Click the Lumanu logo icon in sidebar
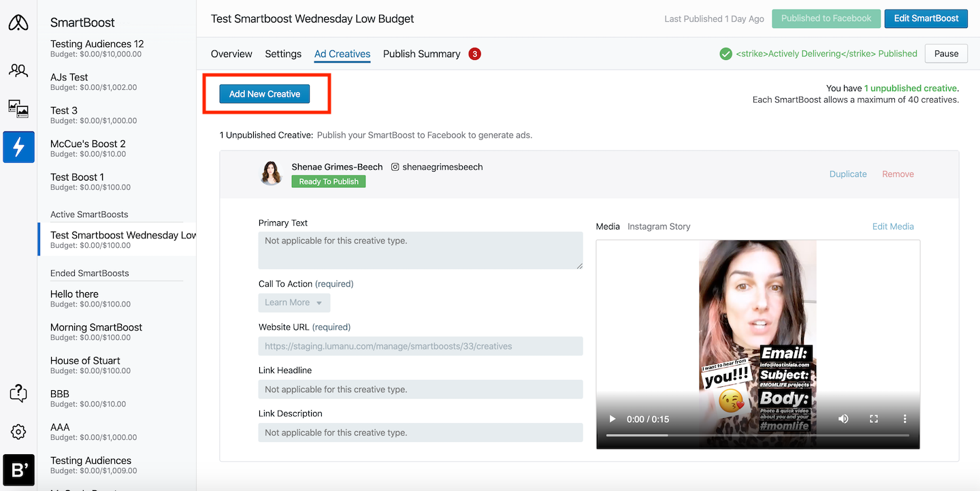 tap(18, 22)
